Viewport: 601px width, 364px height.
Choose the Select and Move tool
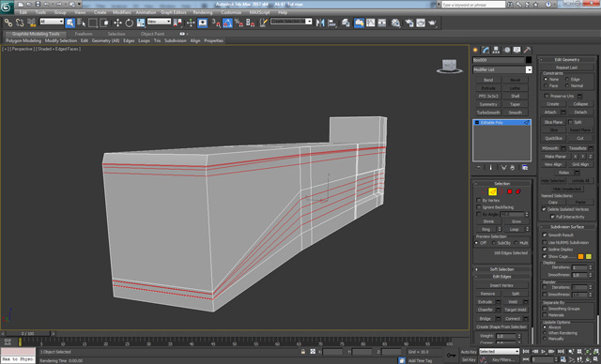coord(117,23)
